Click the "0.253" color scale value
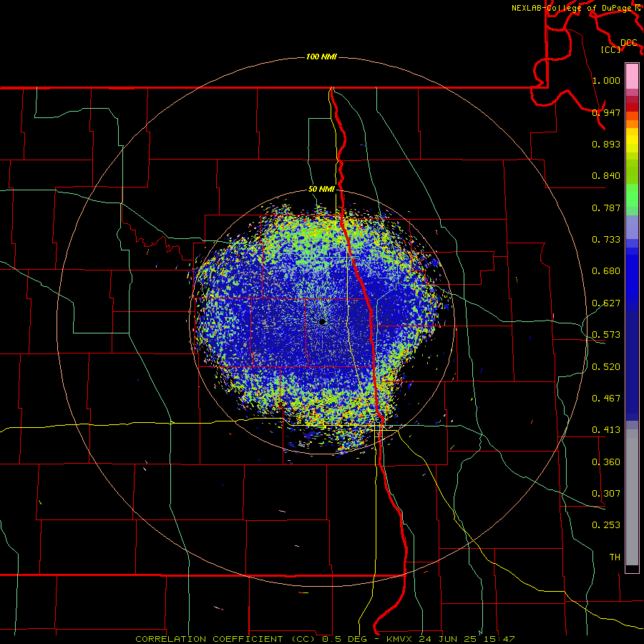644x644 pixels. point(606,525)
